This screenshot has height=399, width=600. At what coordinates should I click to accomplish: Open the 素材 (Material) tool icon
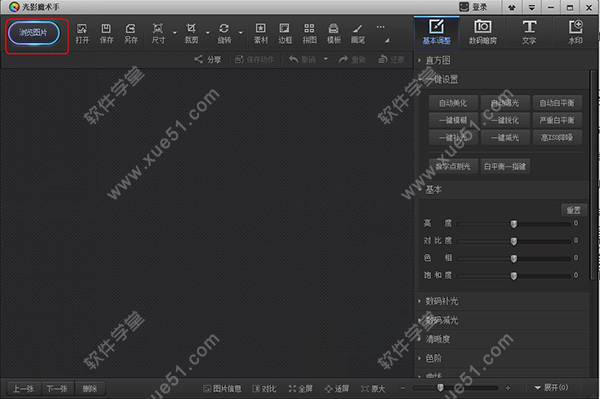(261, 33)
